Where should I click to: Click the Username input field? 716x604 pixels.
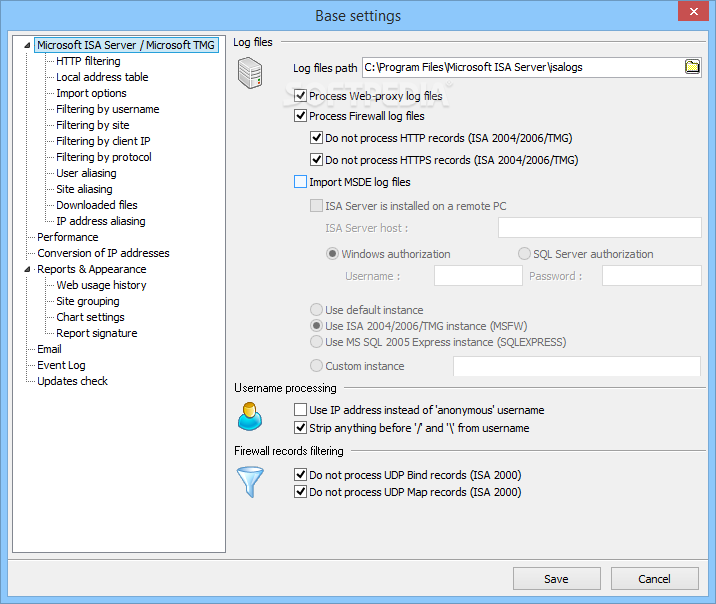tap(478, 276)
